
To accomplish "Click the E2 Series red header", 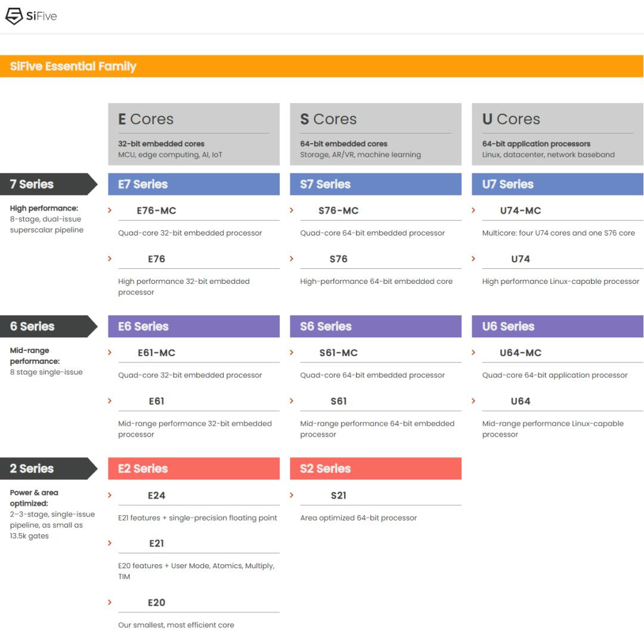I will 193,469.
